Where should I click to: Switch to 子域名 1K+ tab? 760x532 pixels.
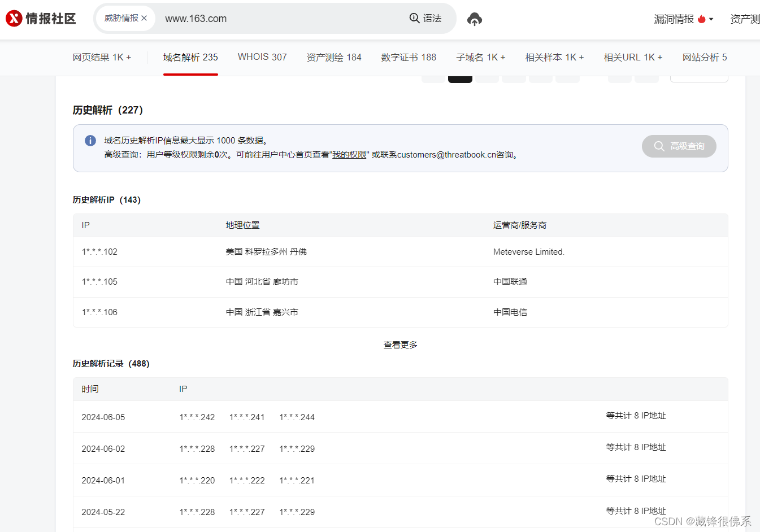pos(481,58)
